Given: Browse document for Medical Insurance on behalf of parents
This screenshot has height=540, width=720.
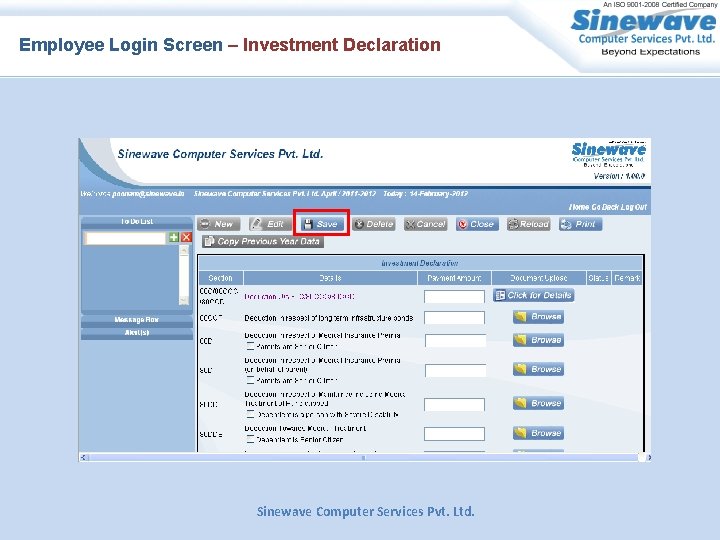Looking at the screenshot, I should click(x=539, y=369).
